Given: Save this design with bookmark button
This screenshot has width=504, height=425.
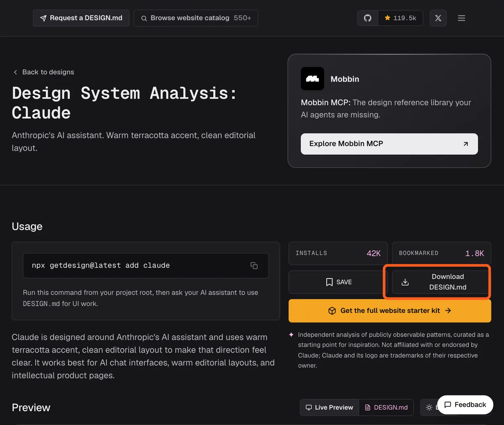Looking at the screenshot, I should 339,282.
